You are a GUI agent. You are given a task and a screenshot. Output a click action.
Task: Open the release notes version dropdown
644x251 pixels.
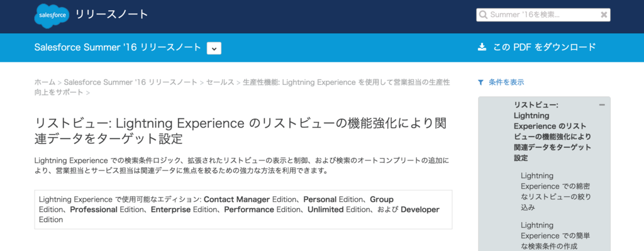coord(214,48)
